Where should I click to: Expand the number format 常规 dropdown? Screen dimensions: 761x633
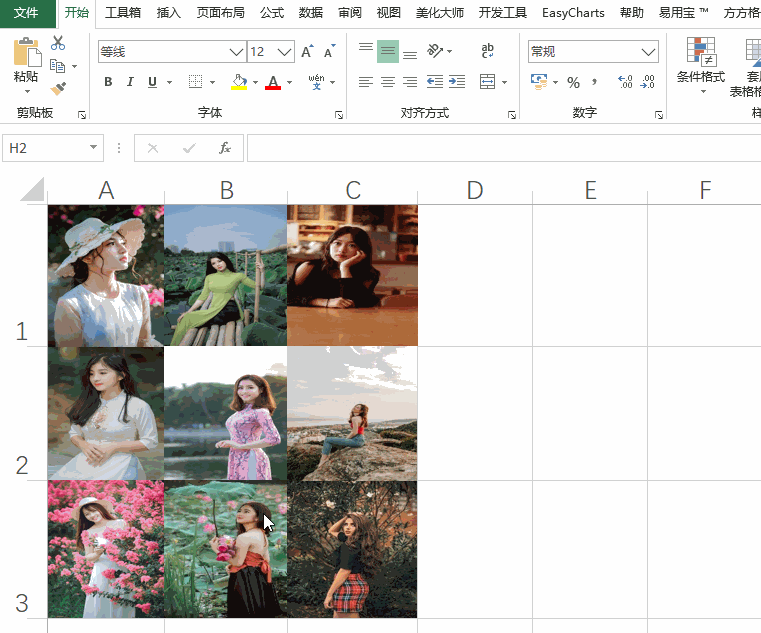point(648,52)
